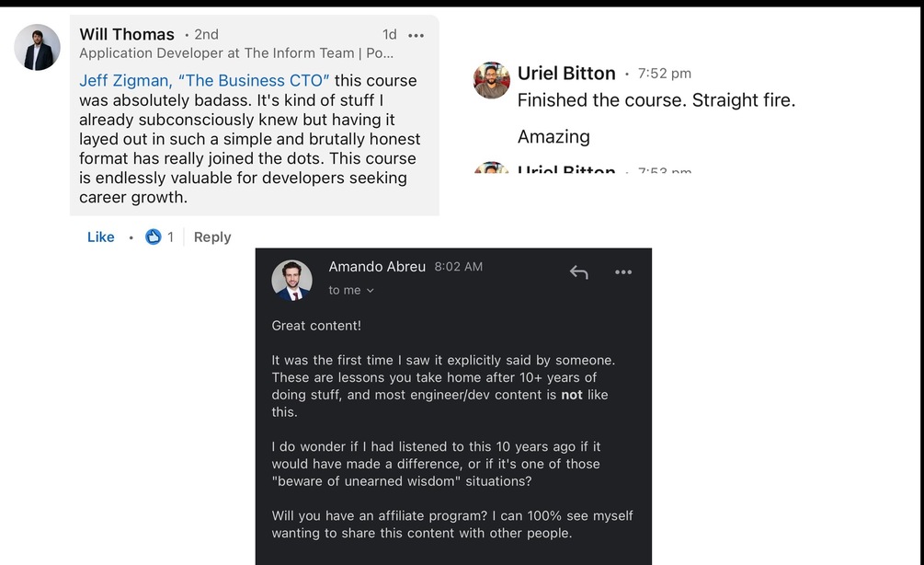Click the '1d' comment timestamp
924x565 pixels.
click(390, 35)
